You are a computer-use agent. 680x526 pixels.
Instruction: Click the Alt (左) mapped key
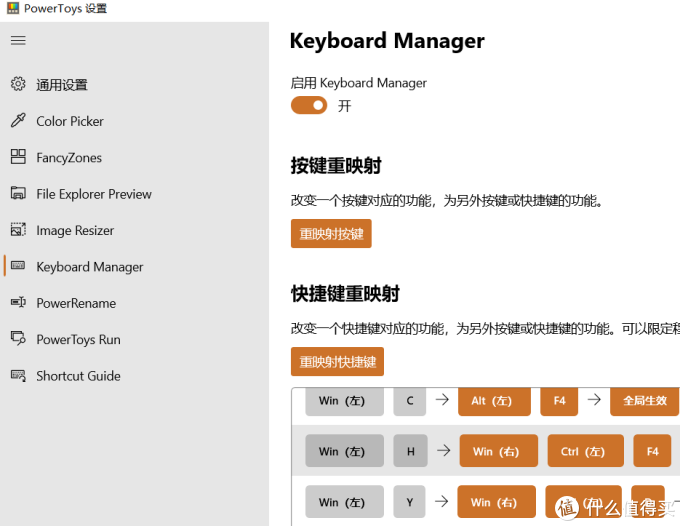(494, 401)
